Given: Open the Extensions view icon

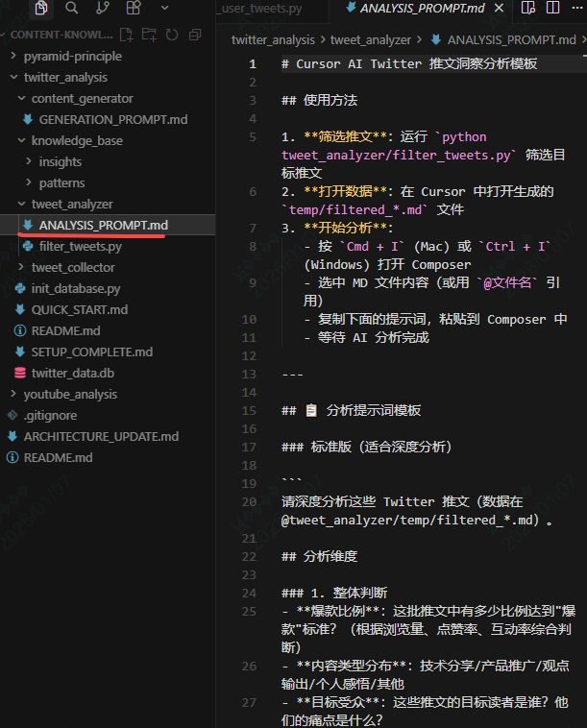Looking at the screenshot, I should pyautogui.click(x=134, y=8).
